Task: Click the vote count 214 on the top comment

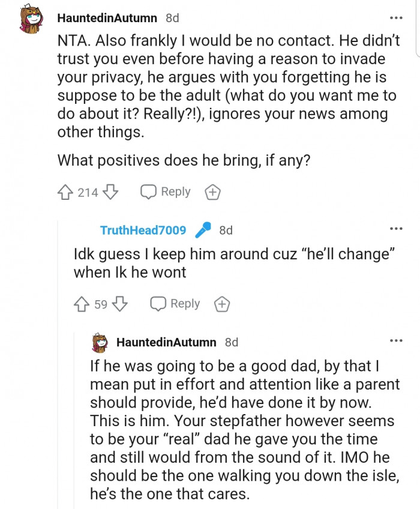Action: click(x=88, y=192)
